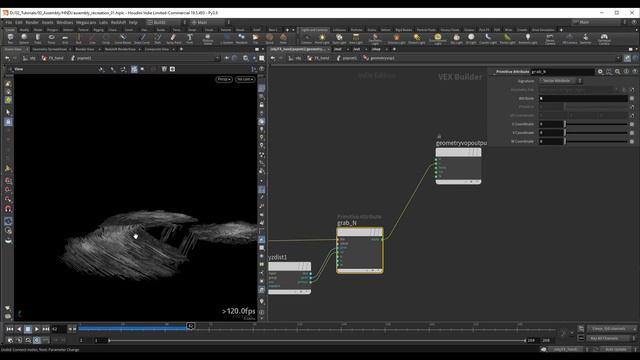Open the File menu

9,22
